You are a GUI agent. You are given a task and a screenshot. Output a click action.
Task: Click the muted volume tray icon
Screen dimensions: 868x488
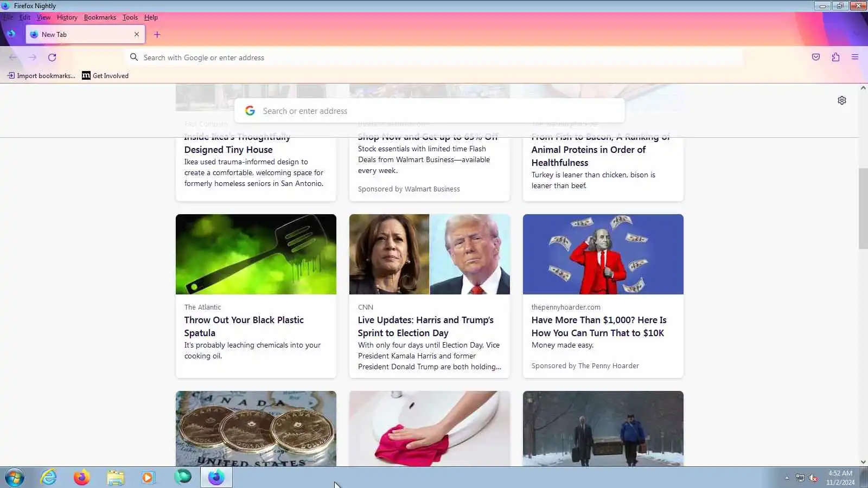[813, 478]
